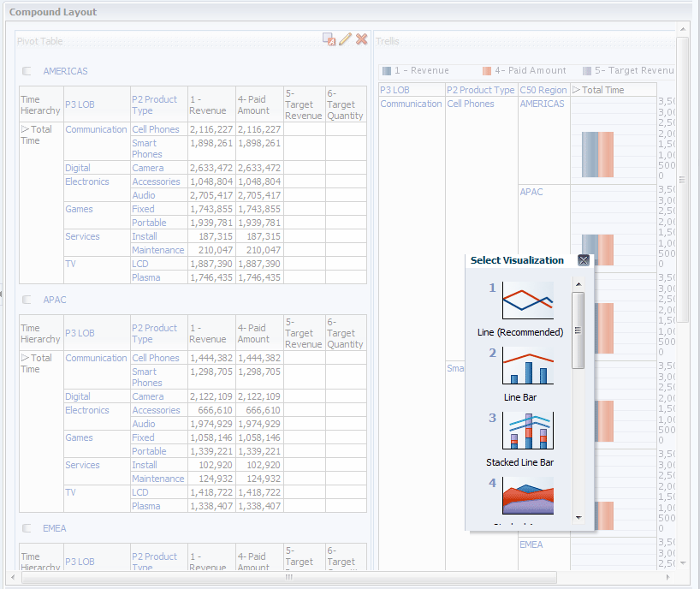Image resolution: width=700 pixels, height=589 pixels.
Task: Select the fourth stacked area visualization icon
Action: 528,494
